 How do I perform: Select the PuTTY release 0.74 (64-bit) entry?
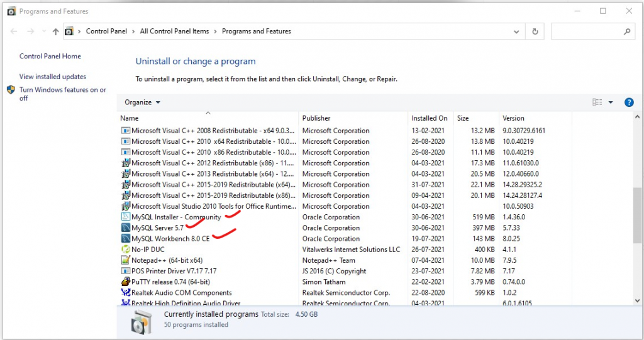[345, 282]
